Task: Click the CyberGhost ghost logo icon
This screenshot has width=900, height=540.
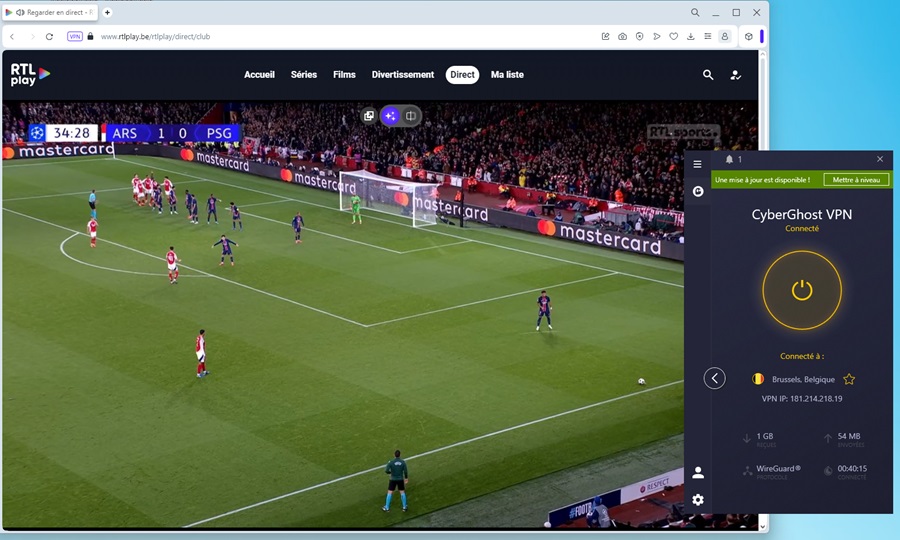Action: [698, 191]
